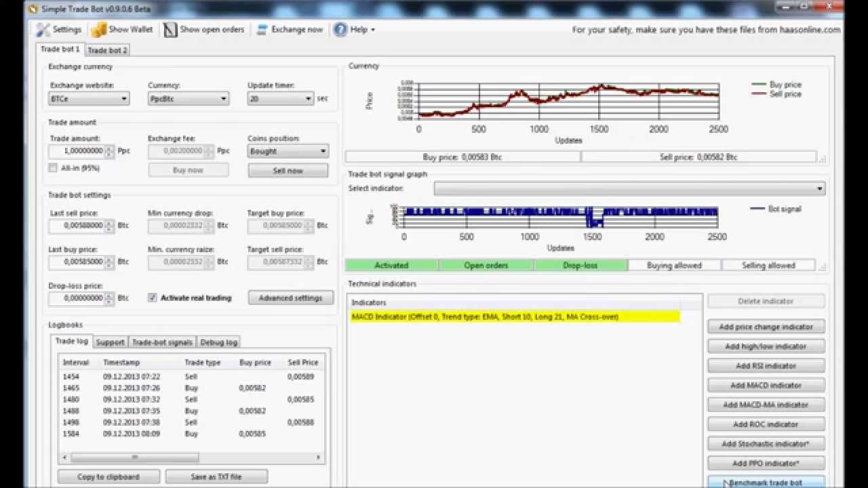
Task: Click the trade log scroll left arrow
Action: click(x=64, y=457)
